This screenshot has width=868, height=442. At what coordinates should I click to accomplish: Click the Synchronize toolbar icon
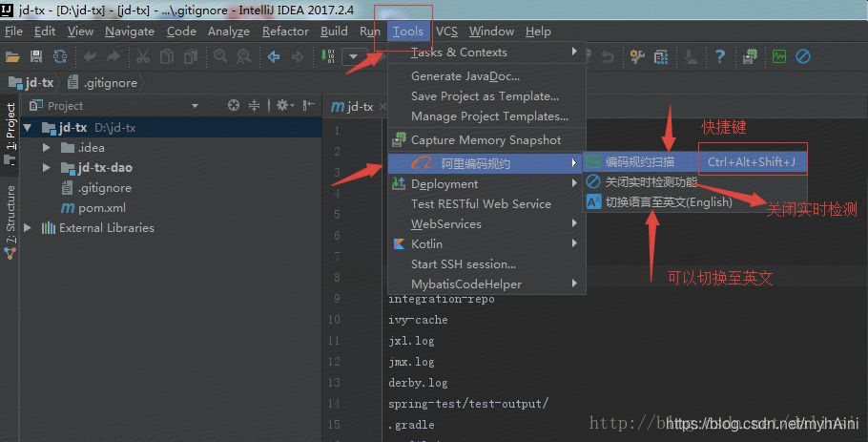60,56
